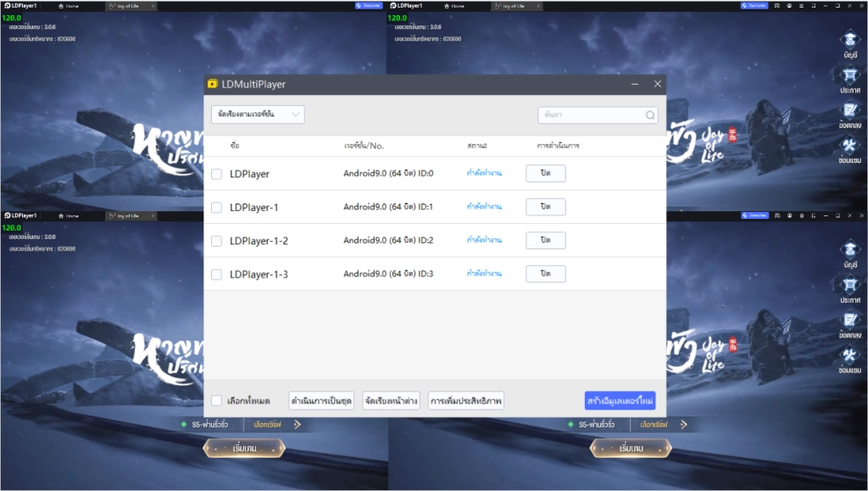Click จัดเรียงหน้าต่าง arrange windows button
Screen dimensions: 868x491
coord(391,400)
